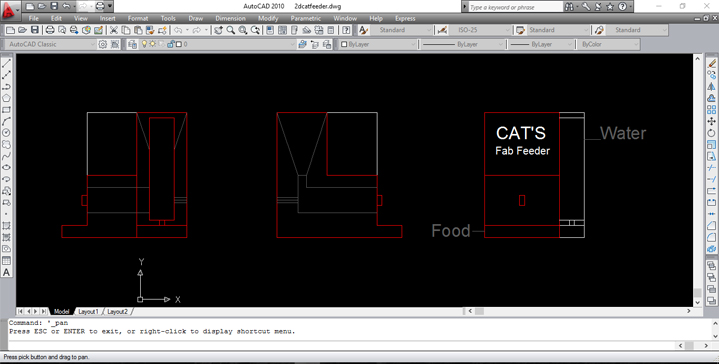Select the Table tool
719x364 pixels.
pyautogui.click(x=6, y=261)
